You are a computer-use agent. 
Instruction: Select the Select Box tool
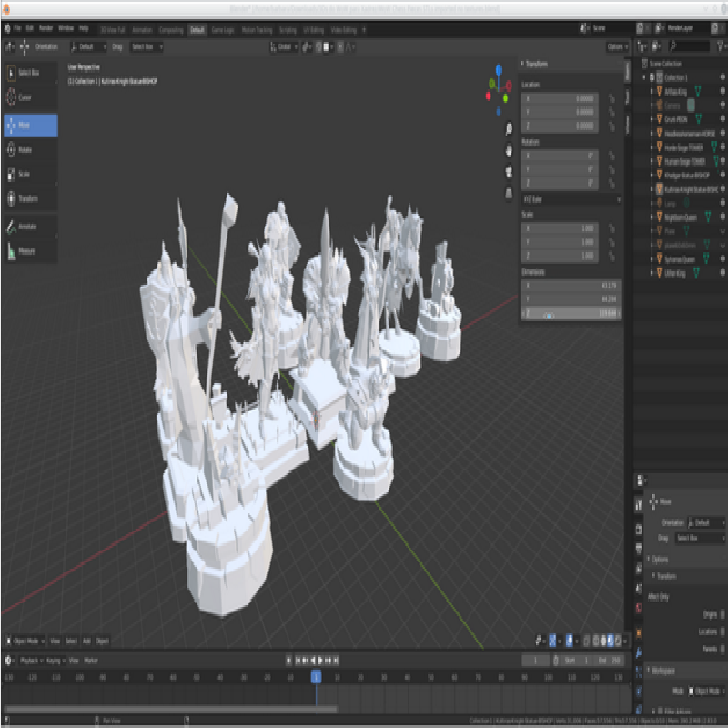(x=31, y=73)
